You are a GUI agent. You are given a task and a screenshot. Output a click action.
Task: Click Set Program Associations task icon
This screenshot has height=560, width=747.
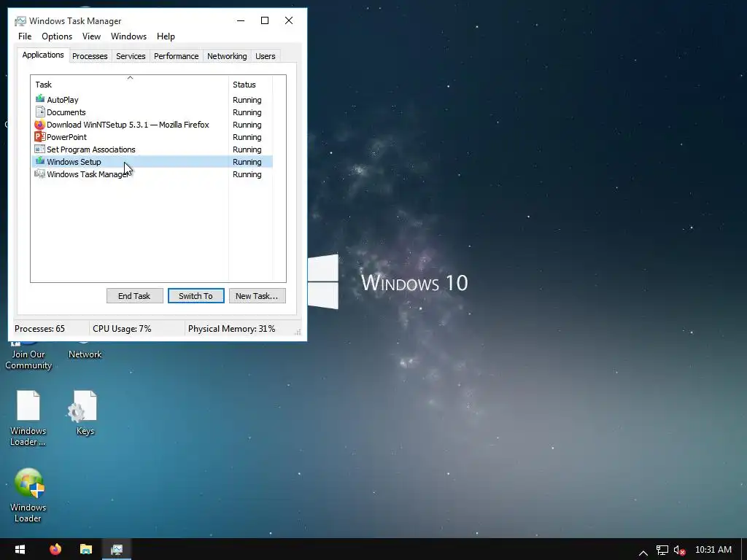point(40,149)
